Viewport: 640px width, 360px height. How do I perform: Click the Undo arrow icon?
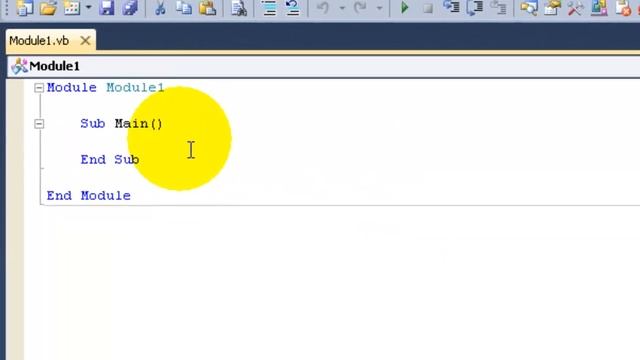coord(323,7)
